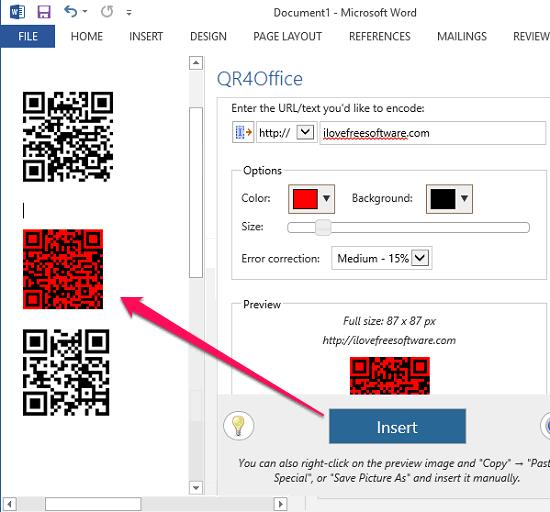550x512 pixels.
Task: Click the red Color swatch
Action: point(305,199)
